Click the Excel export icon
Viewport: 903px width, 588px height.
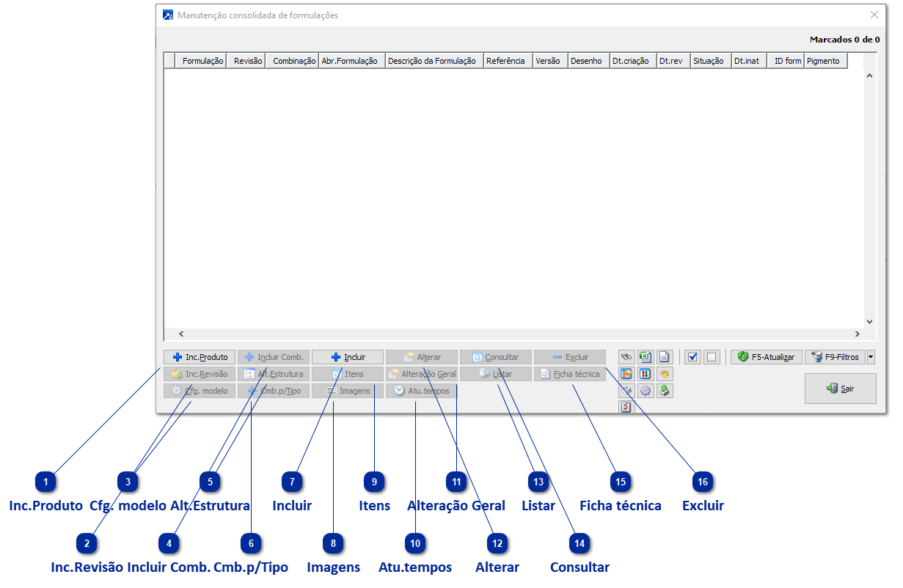[x=646, y=357]
